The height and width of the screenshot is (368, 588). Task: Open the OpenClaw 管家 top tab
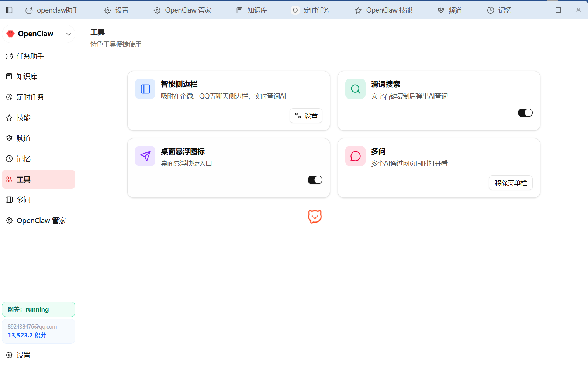tap(183, 10)
